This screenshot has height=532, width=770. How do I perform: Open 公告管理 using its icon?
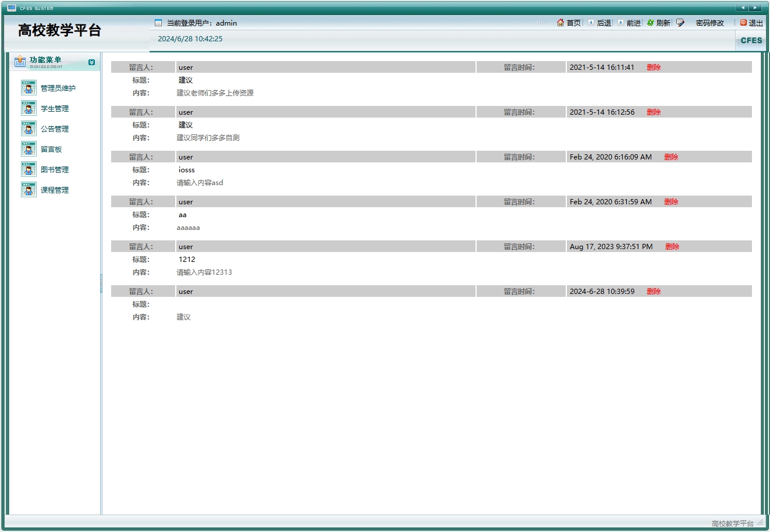(28, 128)
